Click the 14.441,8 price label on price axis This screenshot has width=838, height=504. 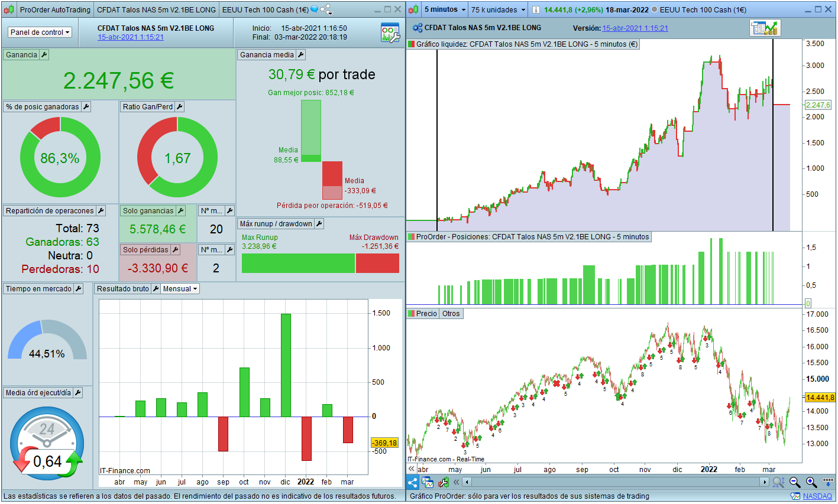click(820, 398)
